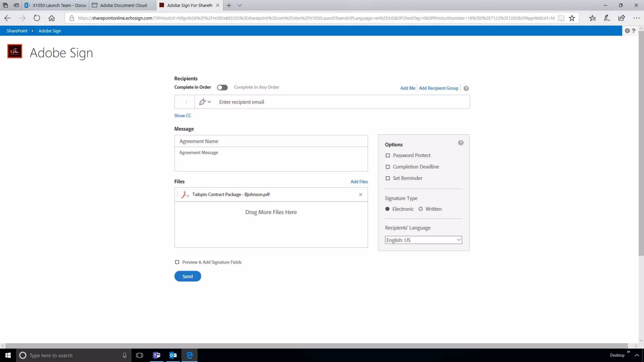Click the recipients help question mark icon

pyautogui.click(x=466, y=88)
